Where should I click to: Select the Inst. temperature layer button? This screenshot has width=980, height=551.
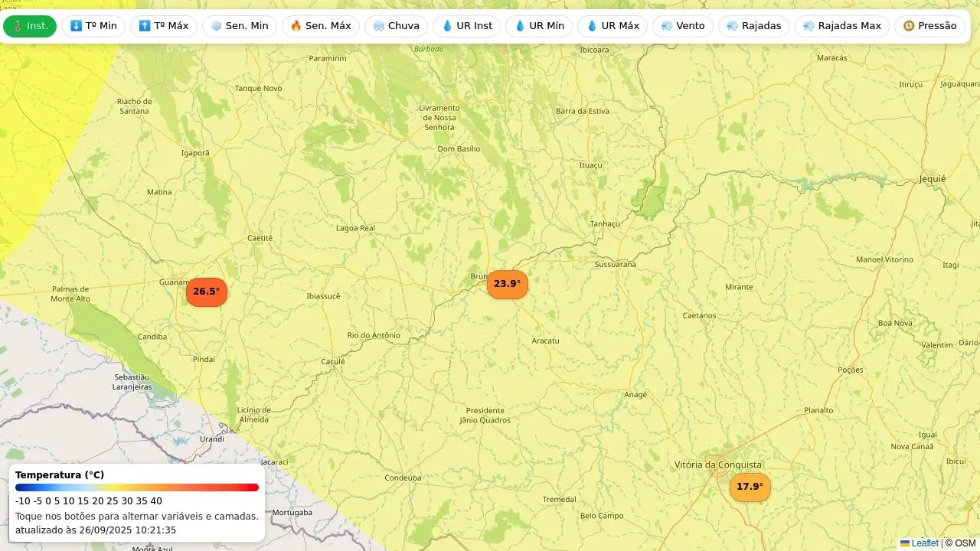coord(30,26)
